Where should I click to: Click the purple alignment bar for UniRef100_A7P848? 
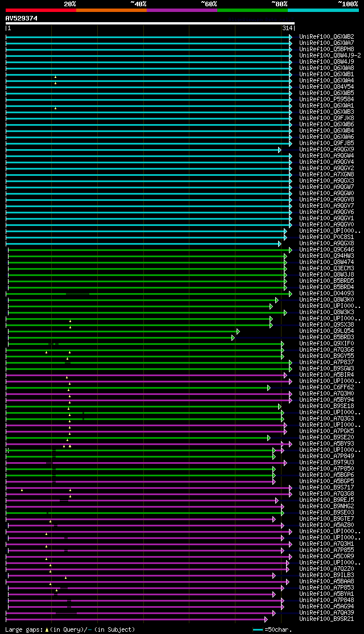click(x=146, y=601)
